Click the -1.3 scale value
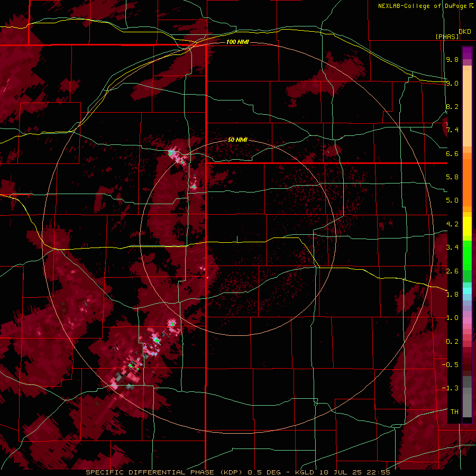This screenshot has width=476, height=476. pyautogui.click(x=450, y=388)
